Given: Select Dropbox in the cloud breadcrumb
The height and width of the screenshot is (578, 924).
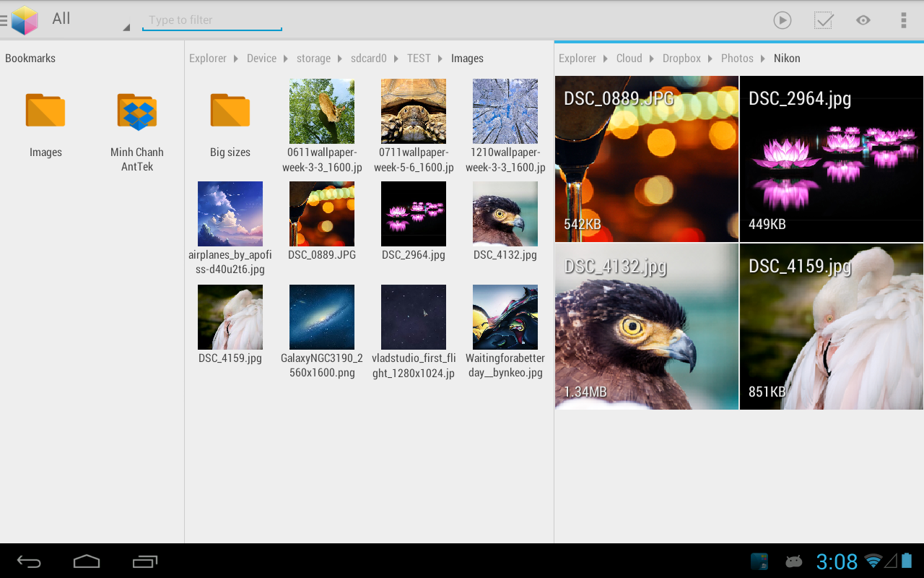Looking at the screenshot, I should point(681,59).
